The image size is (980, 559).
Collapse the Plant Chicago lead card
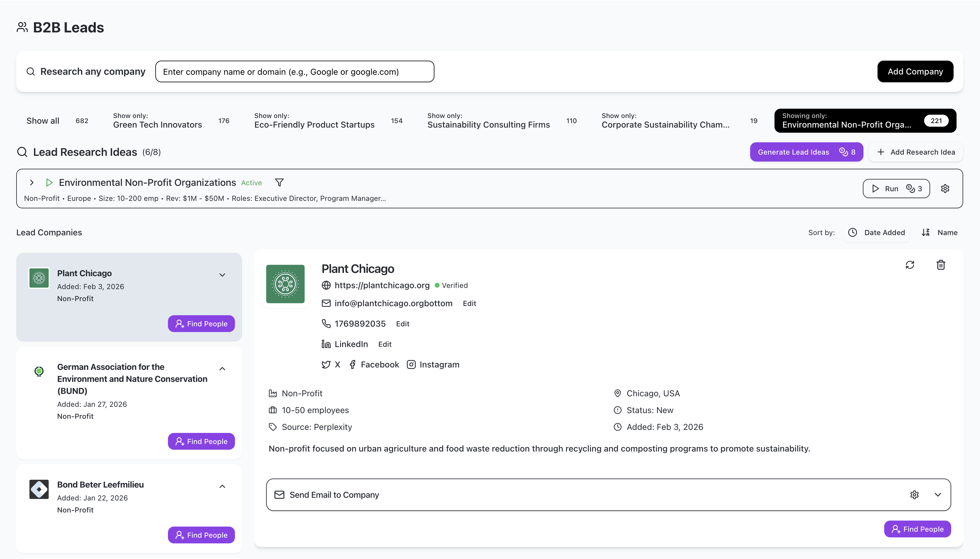(222, 274)
